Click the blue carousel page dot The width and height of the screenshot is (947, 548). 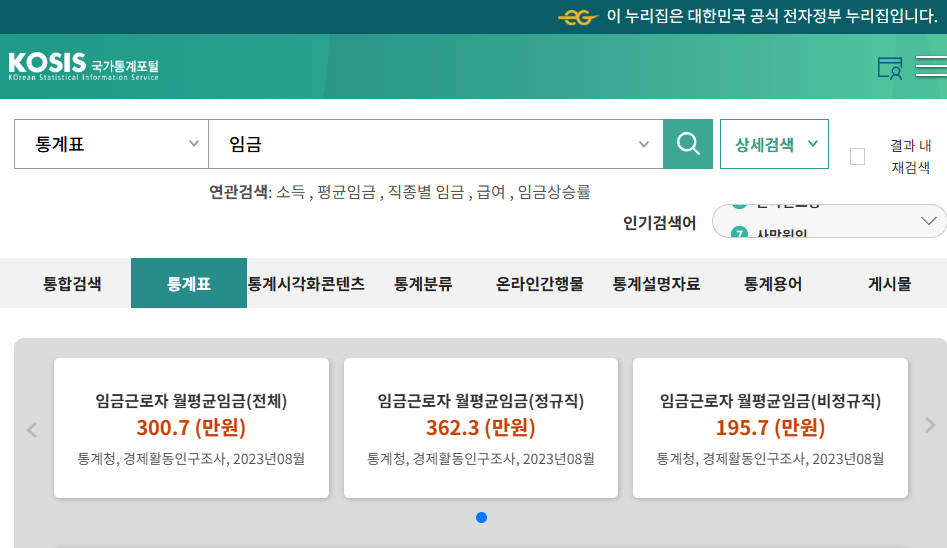coord(481,517)
